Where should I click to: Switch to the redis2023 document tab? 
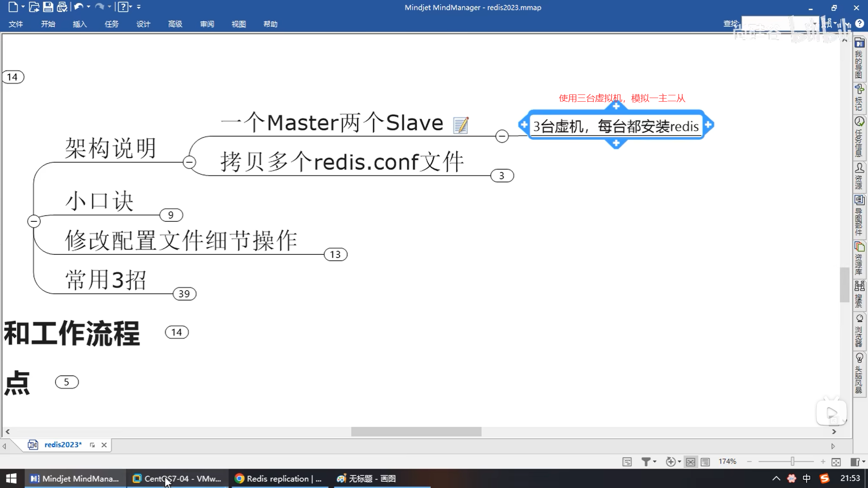coord(63,445)
